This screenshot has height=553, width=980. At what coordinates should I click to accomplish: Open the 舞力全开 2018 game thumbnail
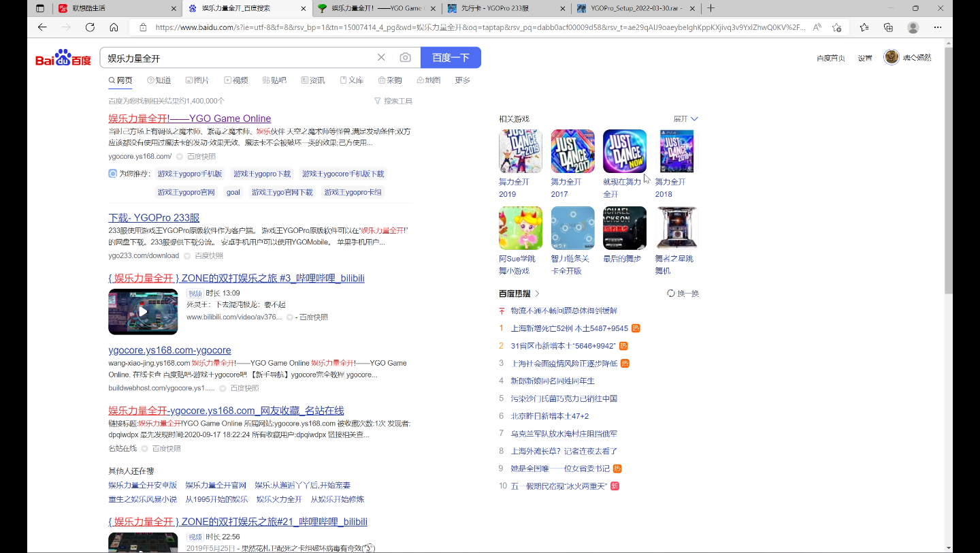point(677,151)
